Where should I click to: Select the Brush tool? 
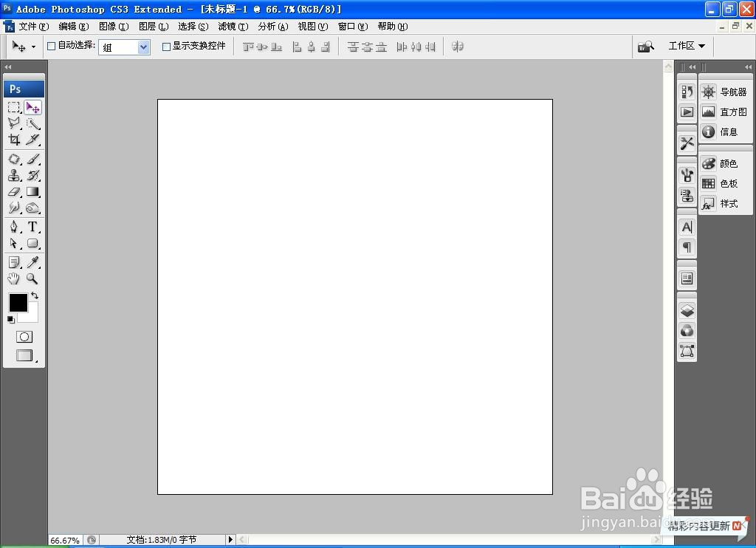32,159
